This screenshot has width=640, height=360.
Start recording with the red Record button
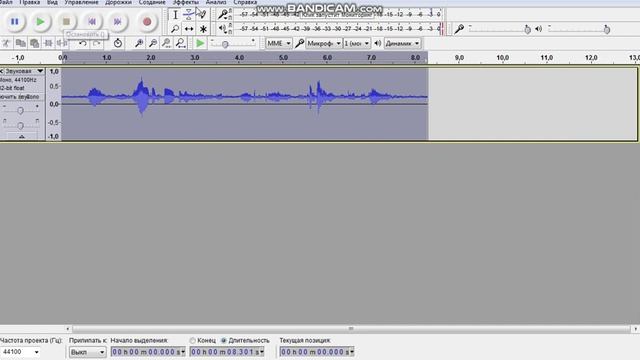[x=147, y=22]
